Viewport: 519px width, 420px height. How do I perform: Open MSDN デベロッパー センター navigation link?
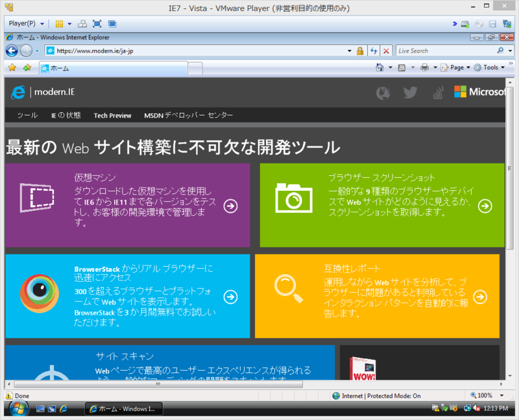click(188, 116)
